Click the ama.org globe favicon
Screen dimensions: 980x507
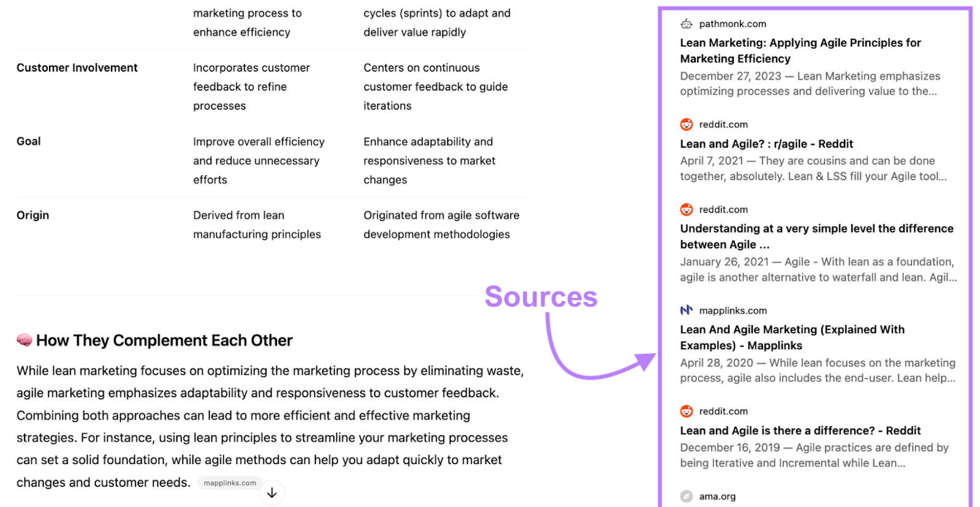[x=686, y=496]
